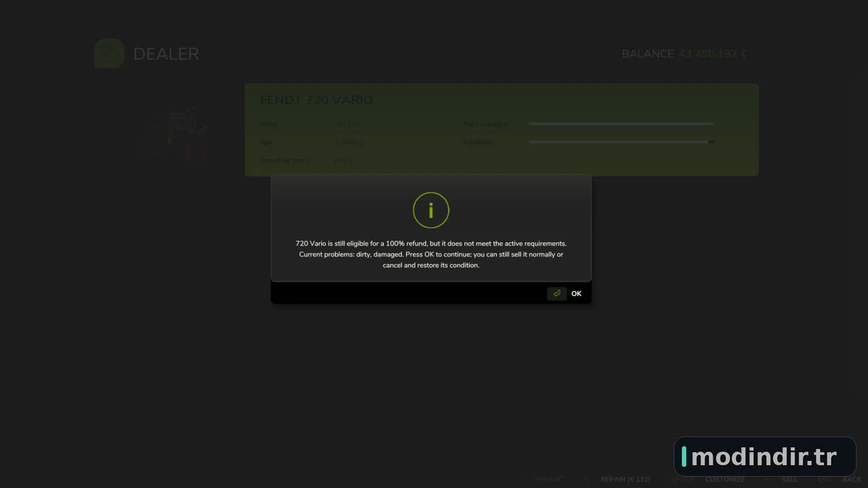Choose the dimmed Customize action
The width and height of the screenshot is (868, 488).
(x=725, y=479)
